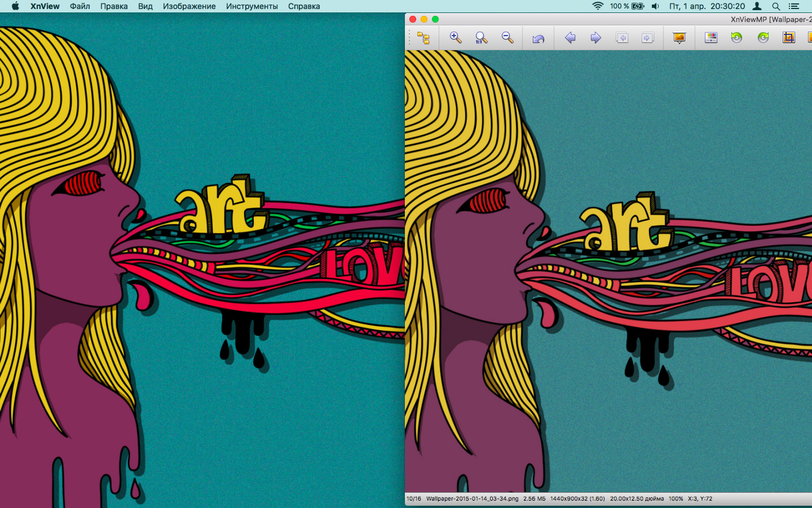Open the Apple menu

pos(15,6)
